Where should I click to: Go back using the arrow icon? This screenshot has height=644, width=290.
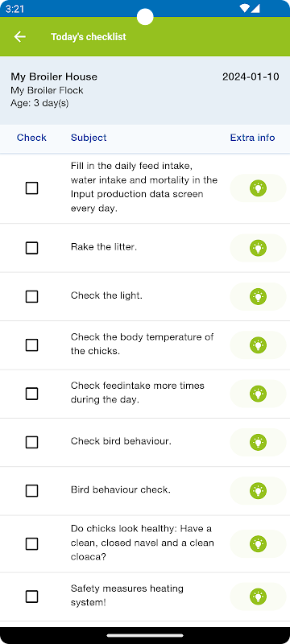click(19, 36)
